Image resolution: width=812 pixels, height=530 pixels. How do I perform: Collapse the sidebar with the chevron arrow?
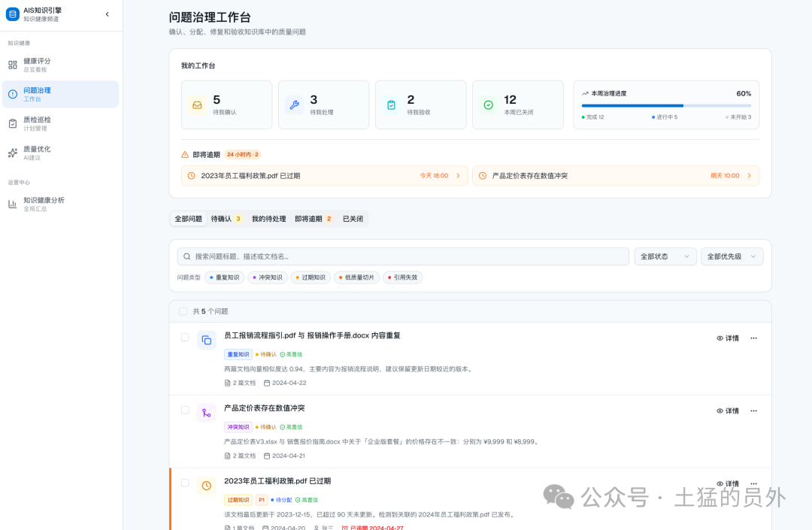[x=108, y=14]
